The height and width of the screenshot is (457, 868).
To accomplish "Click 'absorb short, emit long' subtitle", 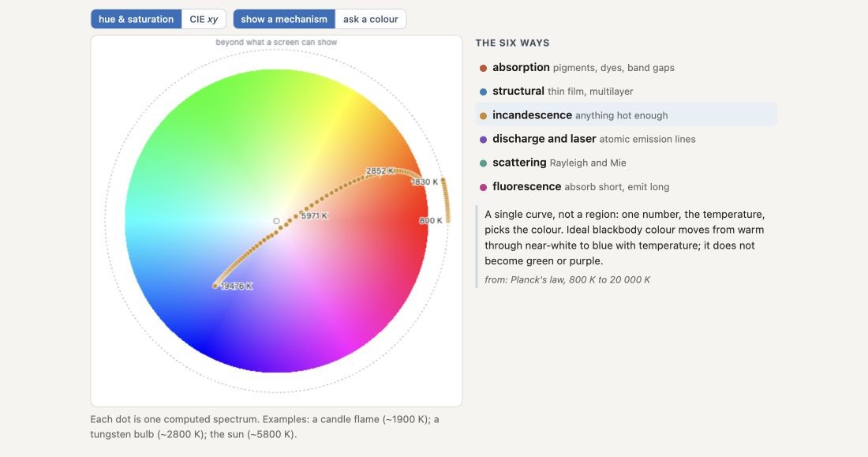I will pyautogui.click(x=617, y=187).
